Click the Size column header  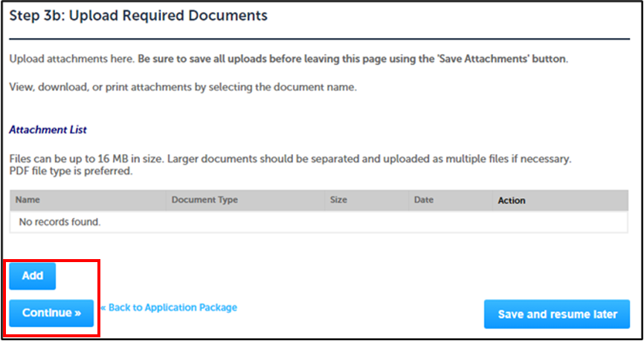(x=338, y=200)
